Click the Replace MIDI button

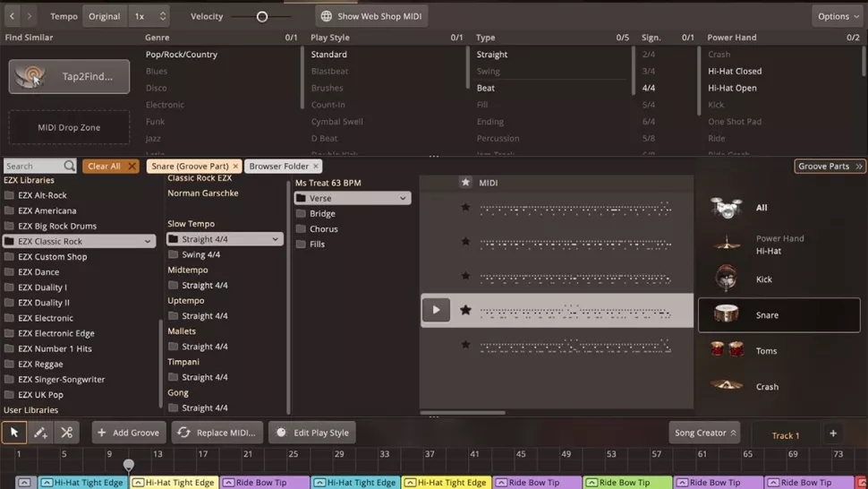(x=217, y=433)
